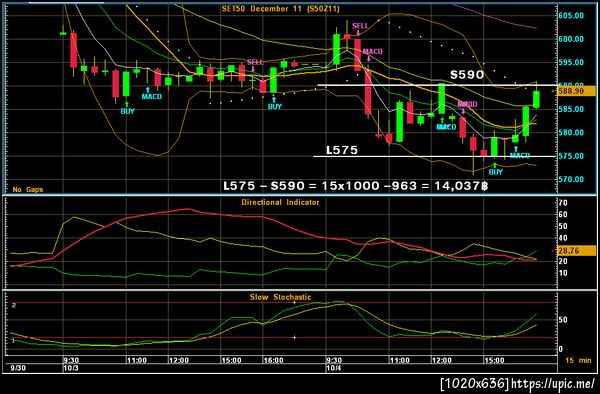Select the pink SELL signal before the 16:00 candle
This screenshot has height=394, width=600.
click(255, 62)
